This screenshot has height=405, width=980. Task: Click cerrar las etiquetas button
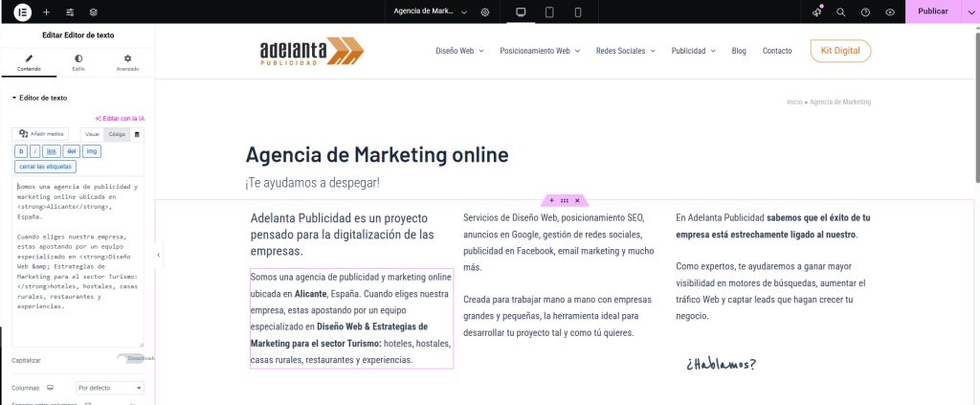tap(45, 167)
